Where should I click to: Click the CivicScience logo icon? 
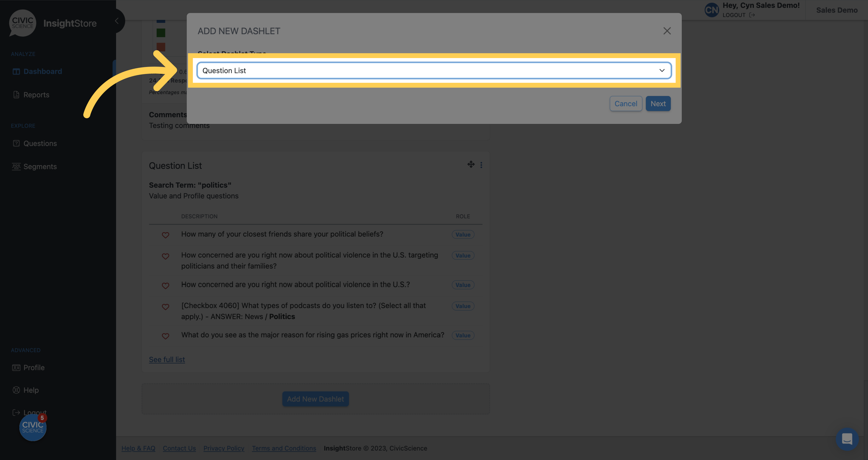click(x=22, y=22)
